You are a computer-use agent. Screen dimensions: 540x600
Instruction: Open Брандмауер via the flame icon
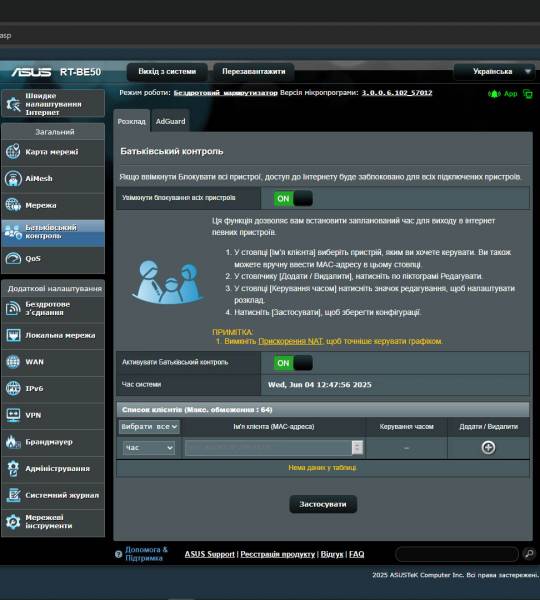[13, 442]
